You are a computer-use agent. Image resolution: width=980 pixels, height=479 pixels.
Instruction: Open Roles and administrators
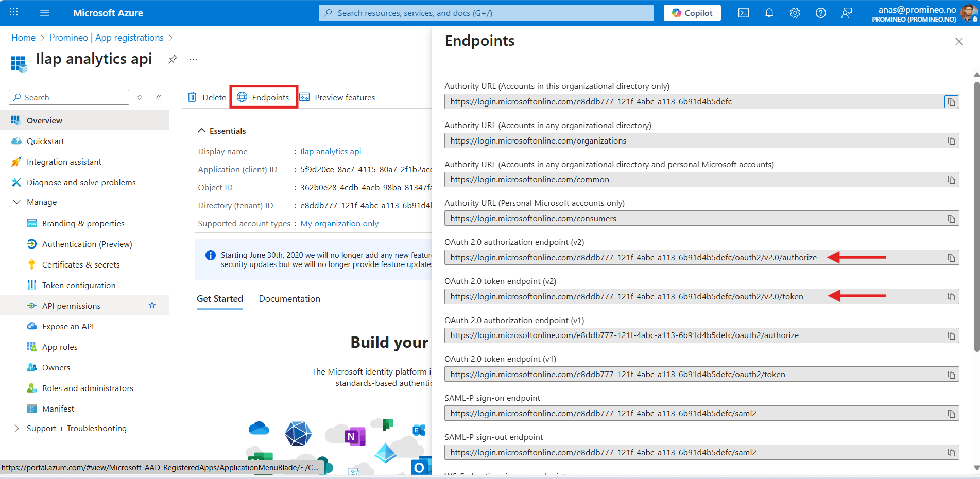click(x=84, y=388)
